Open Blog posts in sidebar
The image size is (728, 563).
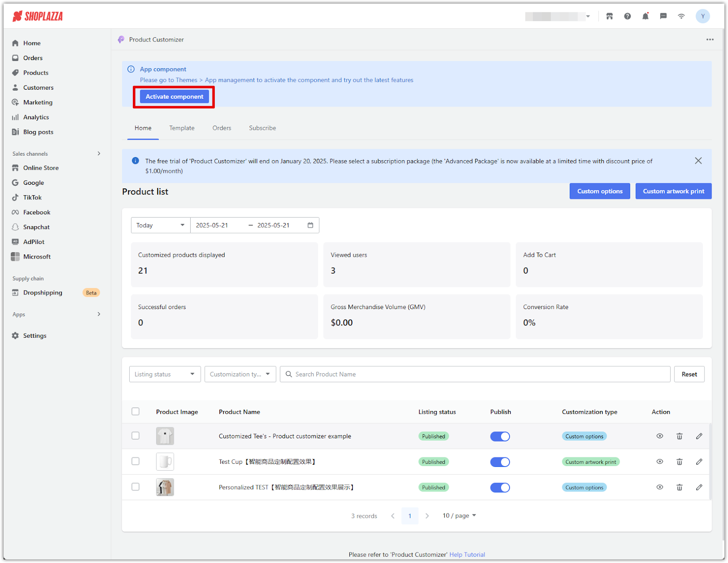(x=38, y=132)
